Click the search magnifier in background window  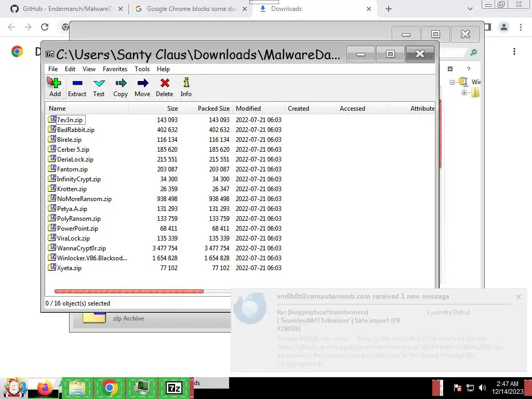pos(473,52)
